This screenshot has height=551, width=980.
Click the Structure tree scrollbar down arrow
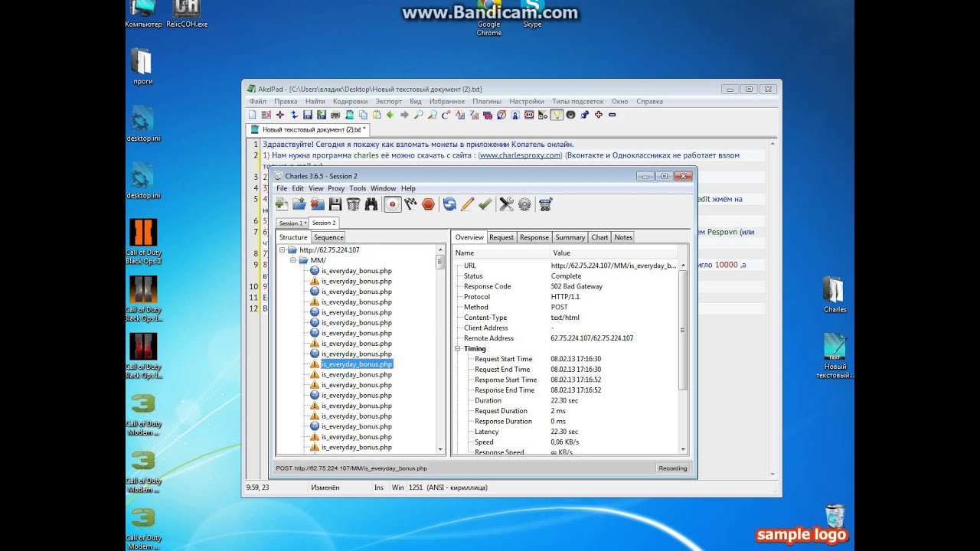click(440, 449)
